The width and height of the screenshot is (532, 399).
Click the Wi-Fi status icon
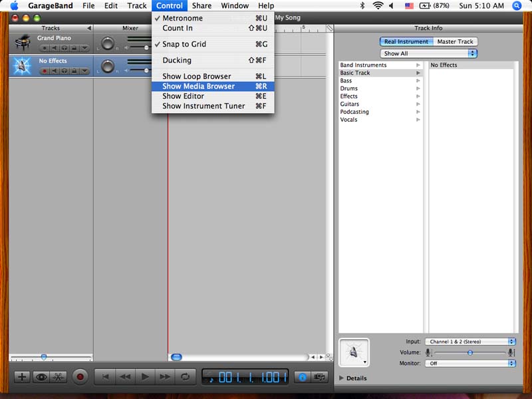coord(378,5)
